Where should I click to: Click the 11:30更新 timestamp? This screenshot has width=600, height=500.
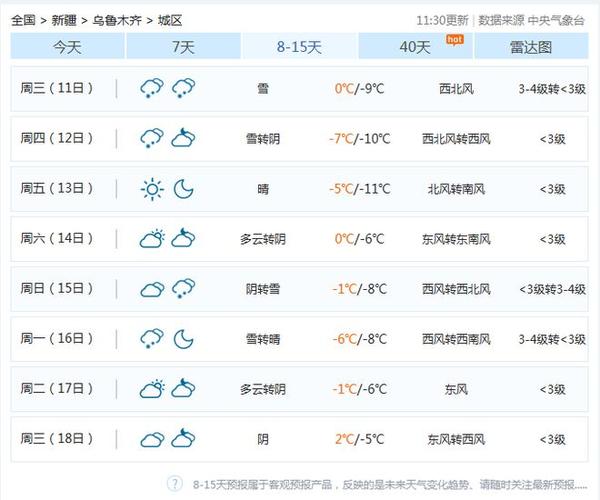[x=442, y=20]
